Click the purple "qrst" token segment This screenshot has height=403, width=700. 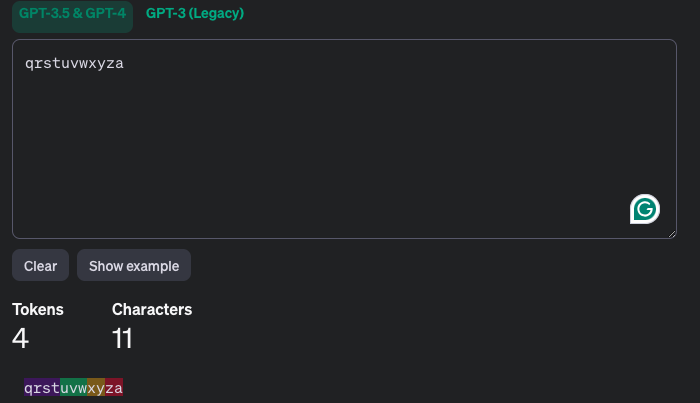[42, 388]
